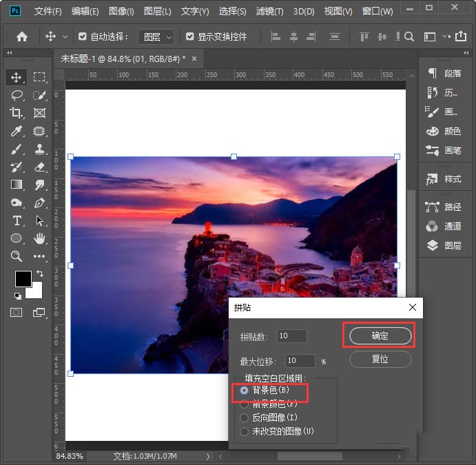This screenshot has width=476, height=465.
Task: Select the Frame tool
Action: 39,113
